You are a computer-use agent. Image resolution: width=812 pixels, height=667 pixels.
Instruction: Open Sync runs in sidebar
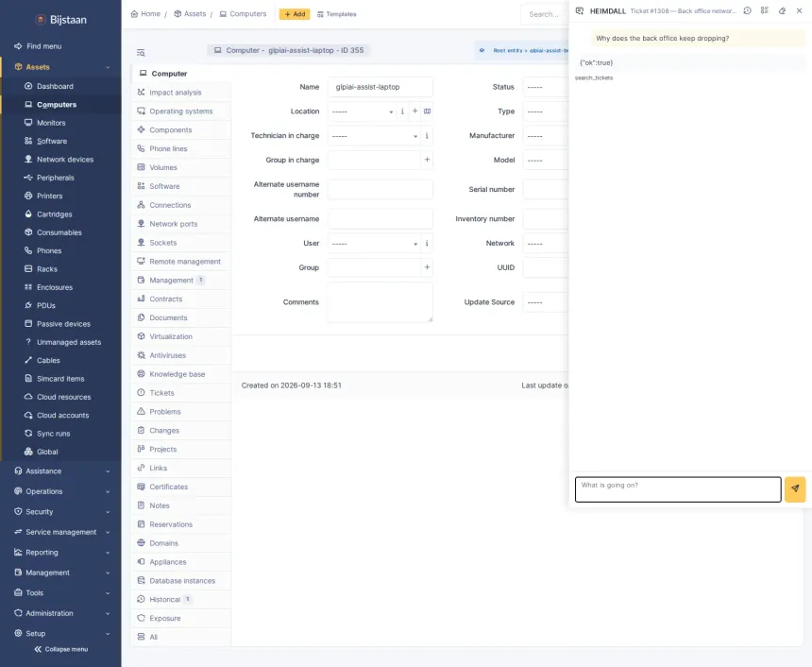tap(61, 434)
